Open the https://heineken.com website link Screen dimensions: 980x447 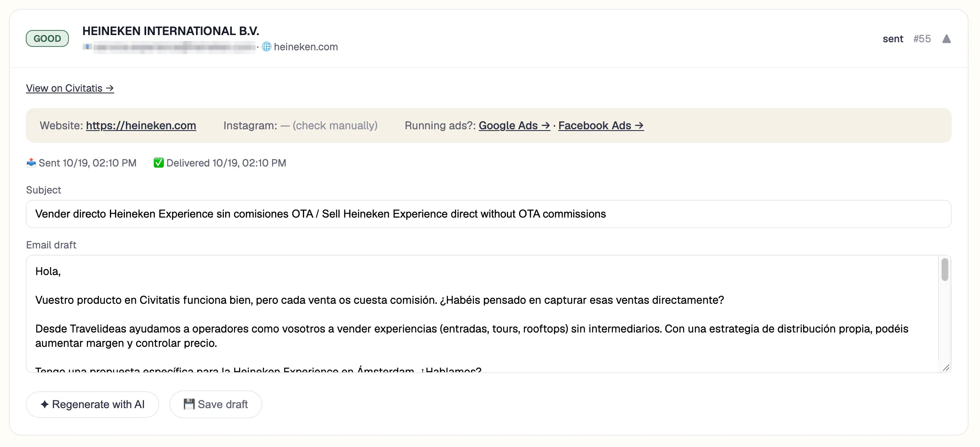[141, 125]
